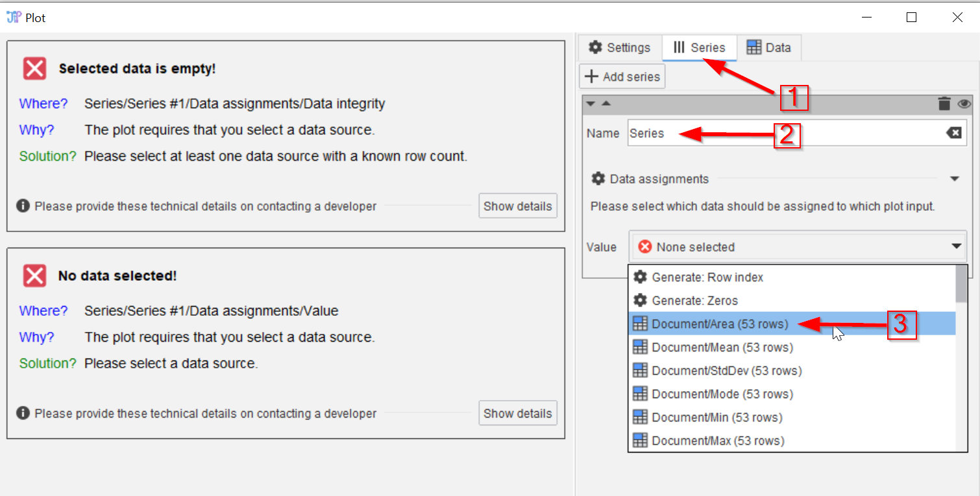Collapse the Data assignments section
This screenshot has width=980, height=496.
pos(954,179)
